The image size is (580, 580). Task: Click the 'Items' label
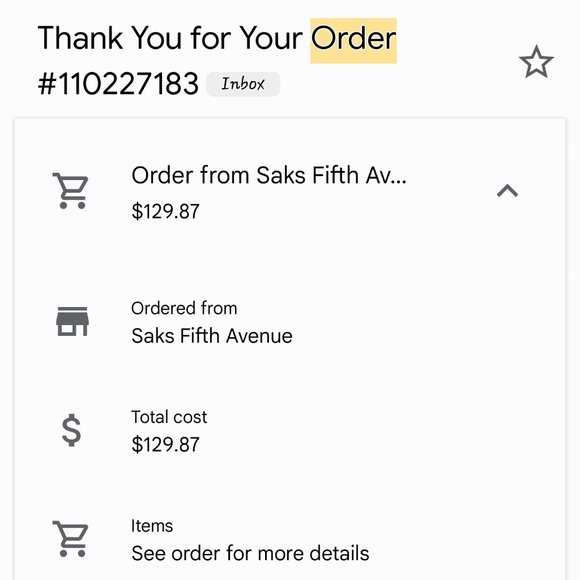pos(152,526)
